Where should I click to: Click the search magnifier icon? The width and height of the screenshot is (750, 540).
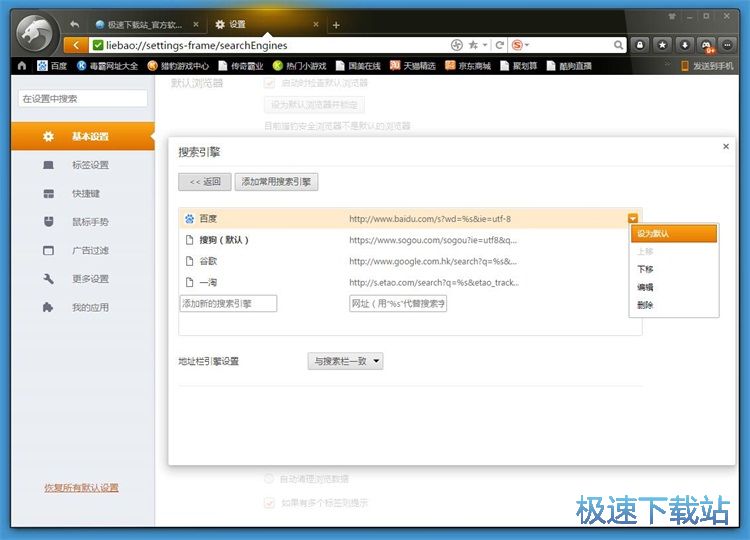click(618, 45)
